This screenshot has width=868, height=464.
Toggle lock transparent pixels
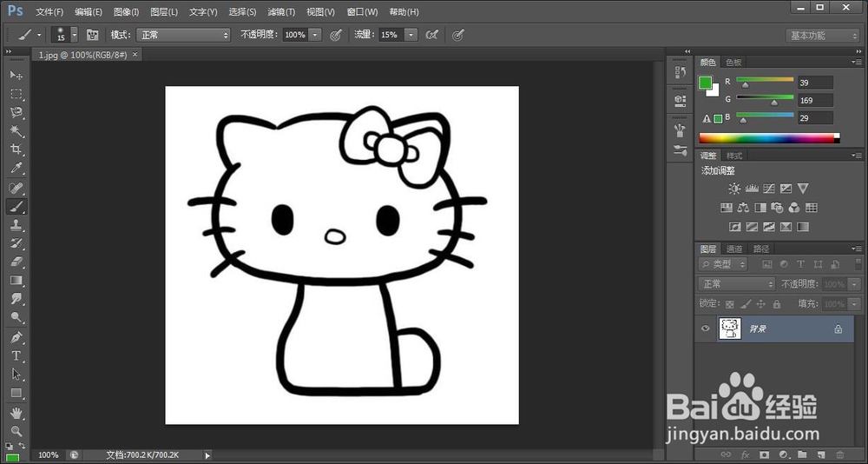pos(730,304)
